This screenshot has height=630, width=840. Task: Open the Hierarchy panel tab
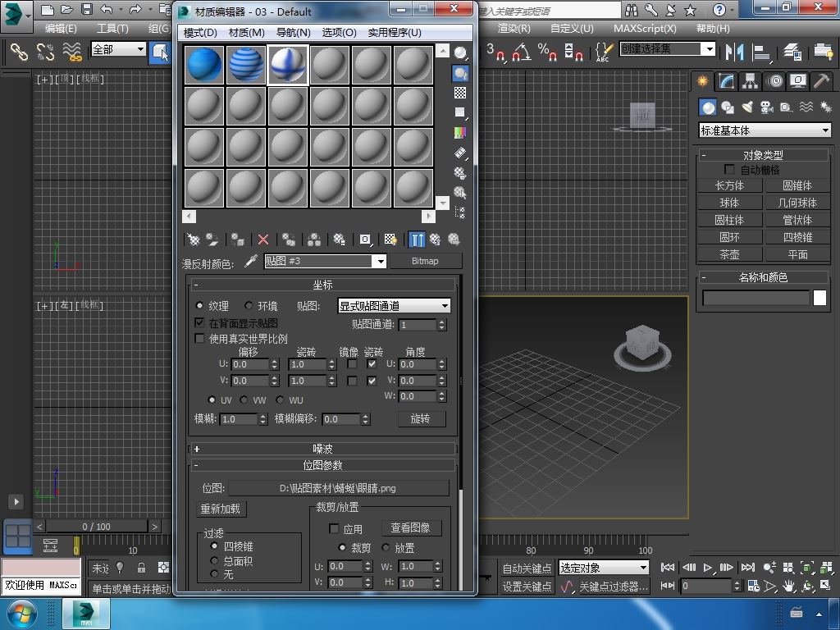tap(750, 81)
